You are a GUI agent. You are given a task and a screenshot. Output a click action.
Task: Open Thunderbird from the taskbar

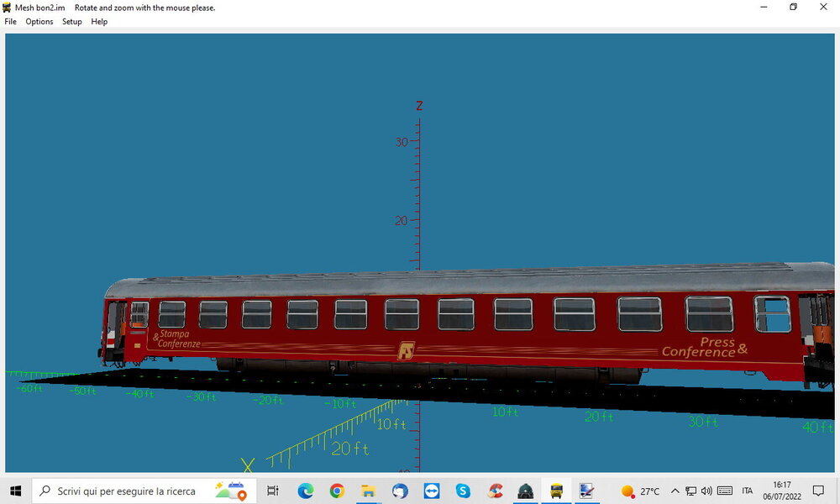click(400, 491)
